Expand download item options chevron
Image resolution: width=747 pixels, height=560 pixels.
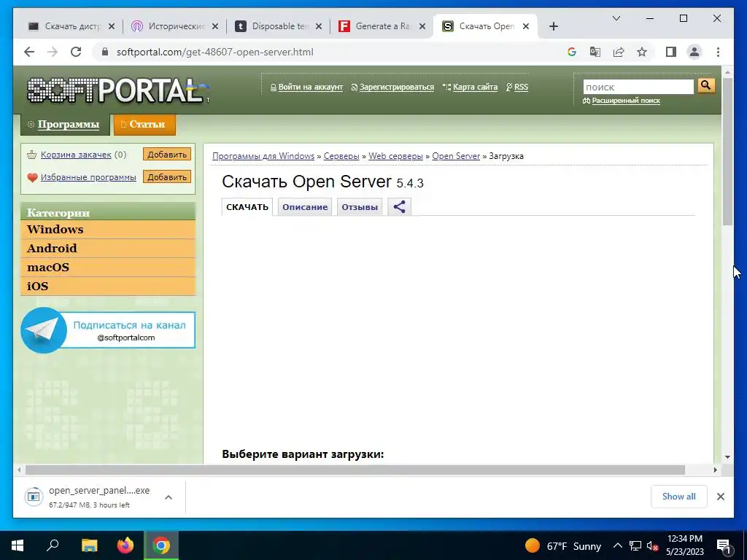coord(169,497)
